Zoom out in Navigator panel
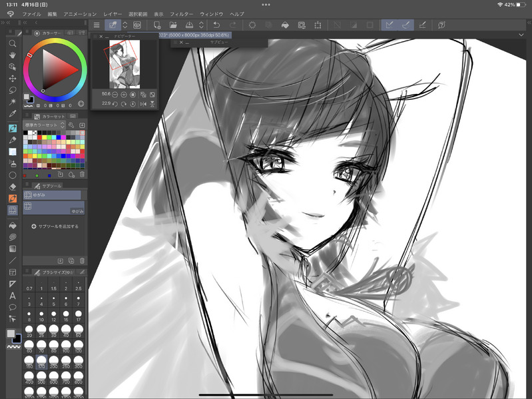This screenshot has height=399, width=532. tap(115, 95)
